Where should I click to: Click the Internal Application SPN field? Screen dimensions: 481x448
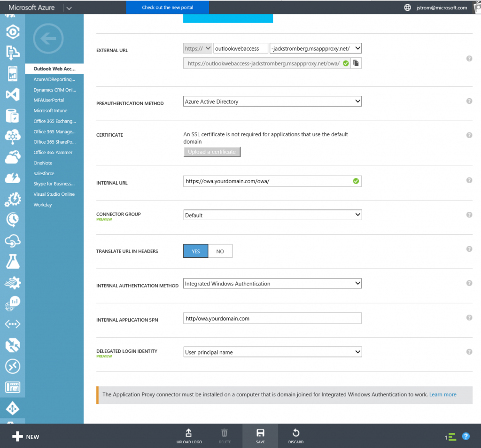272,318
